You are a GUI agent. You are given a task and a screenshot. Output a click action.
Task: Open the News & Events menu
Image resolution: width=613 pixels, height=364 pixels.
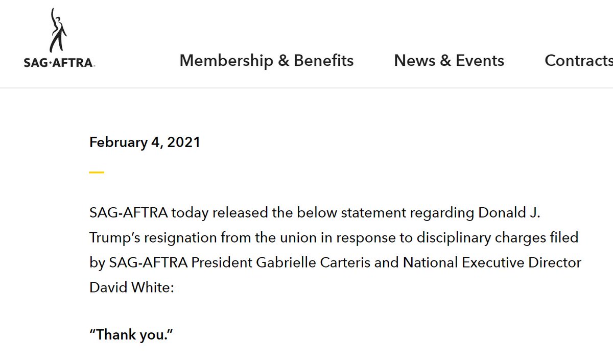tap(449, 61)
